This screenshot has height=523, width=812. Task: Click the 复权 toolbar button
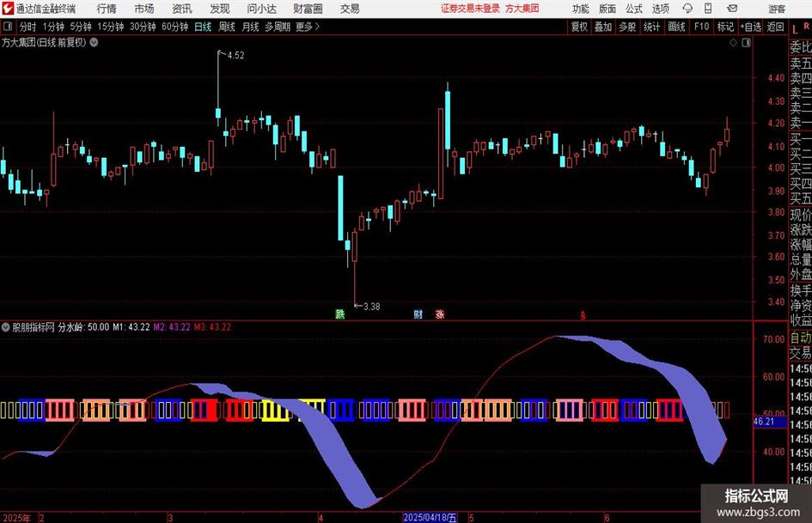tap(579, 27)
